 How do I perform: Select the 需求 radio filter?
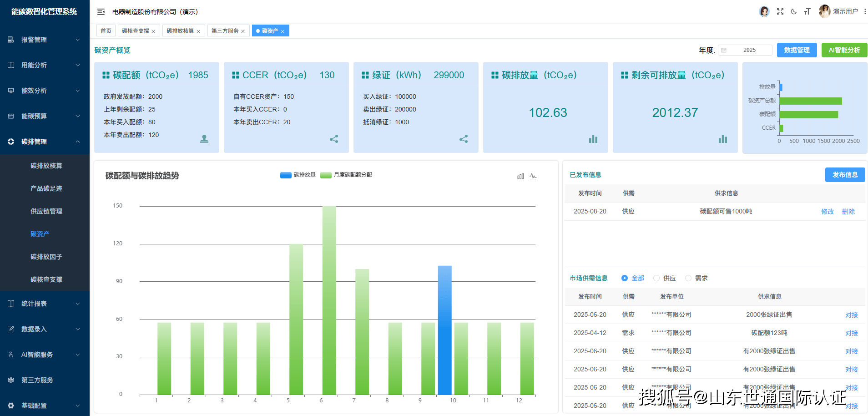pos(688,278)
